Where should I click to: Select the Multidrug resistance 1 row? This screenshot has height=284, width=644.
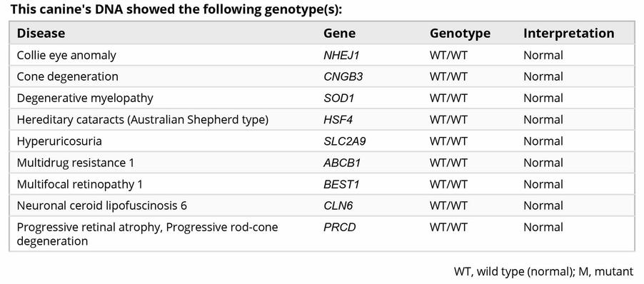(322, 163)
